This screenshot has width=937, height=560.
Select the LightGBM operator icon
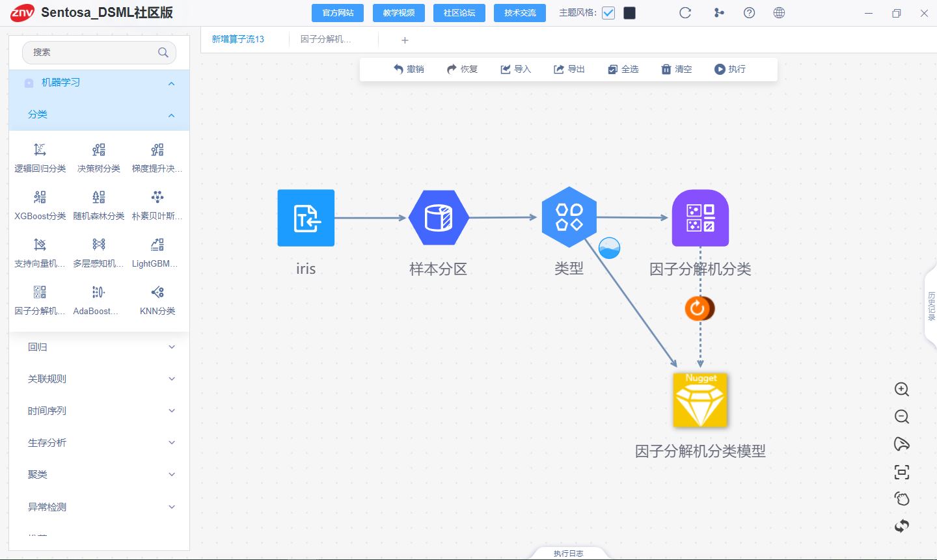click(157, 245)
